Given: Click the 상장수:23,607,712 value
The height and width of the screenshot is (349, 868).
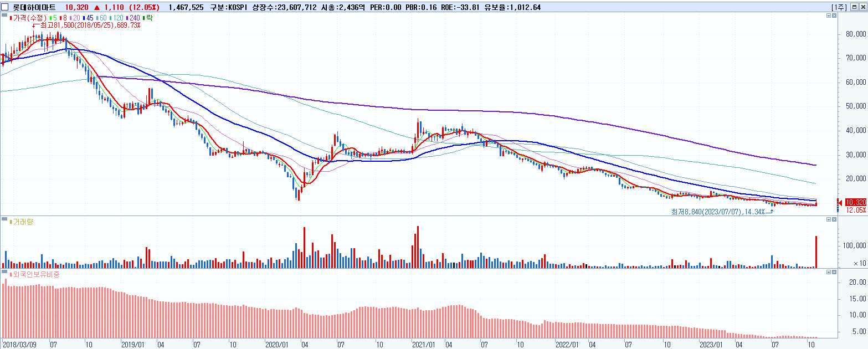Looking at the screenshot, I should [284, 7].
